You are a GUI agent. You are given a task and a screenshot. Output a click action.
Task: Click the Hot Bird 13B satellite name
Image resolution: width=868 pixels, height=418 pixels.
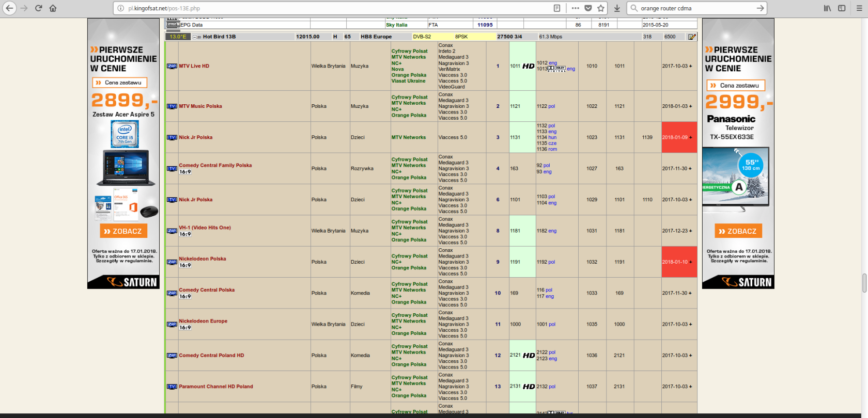(219, 37)
